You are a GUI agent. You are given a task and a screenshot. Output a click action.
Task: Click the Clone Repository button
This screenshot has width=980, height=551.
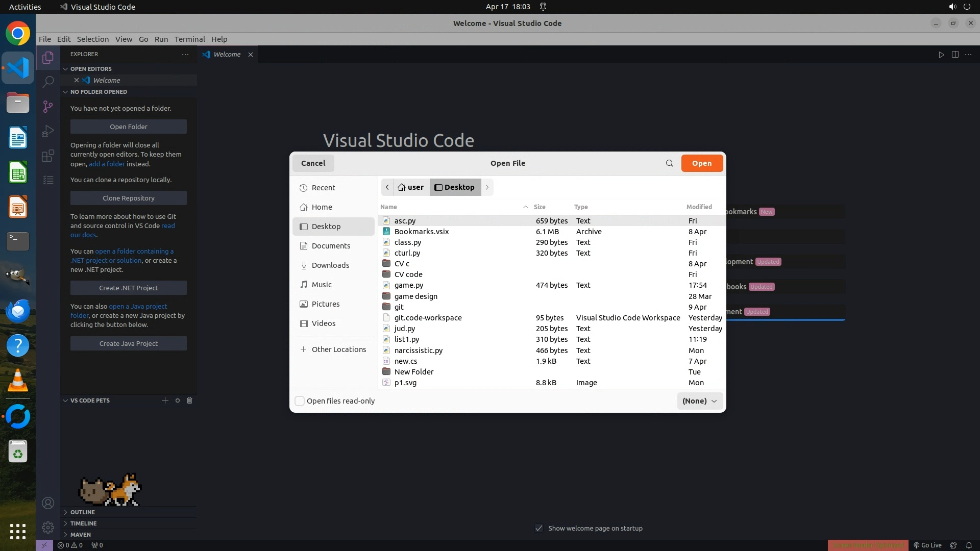pos(129,198)
